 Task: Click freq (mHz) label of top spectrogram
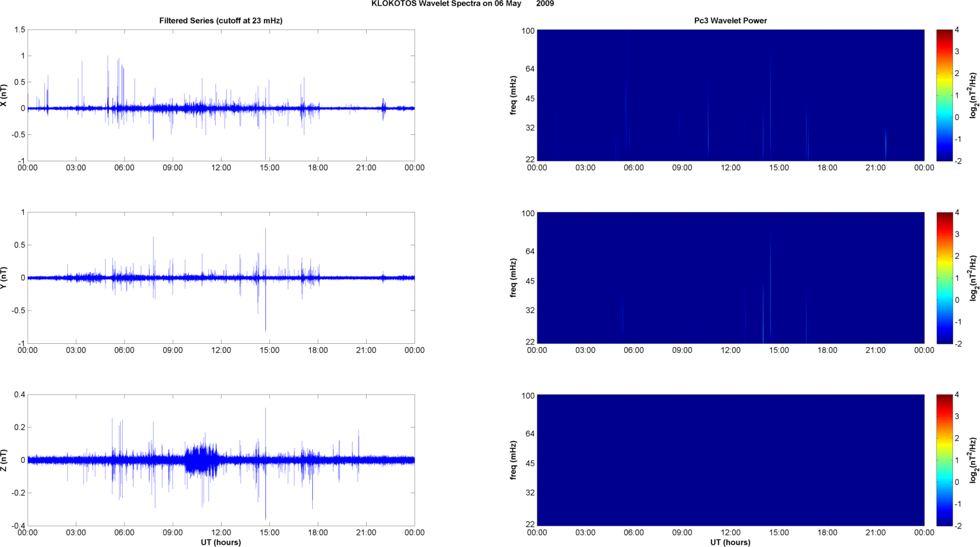pos(514,95)
